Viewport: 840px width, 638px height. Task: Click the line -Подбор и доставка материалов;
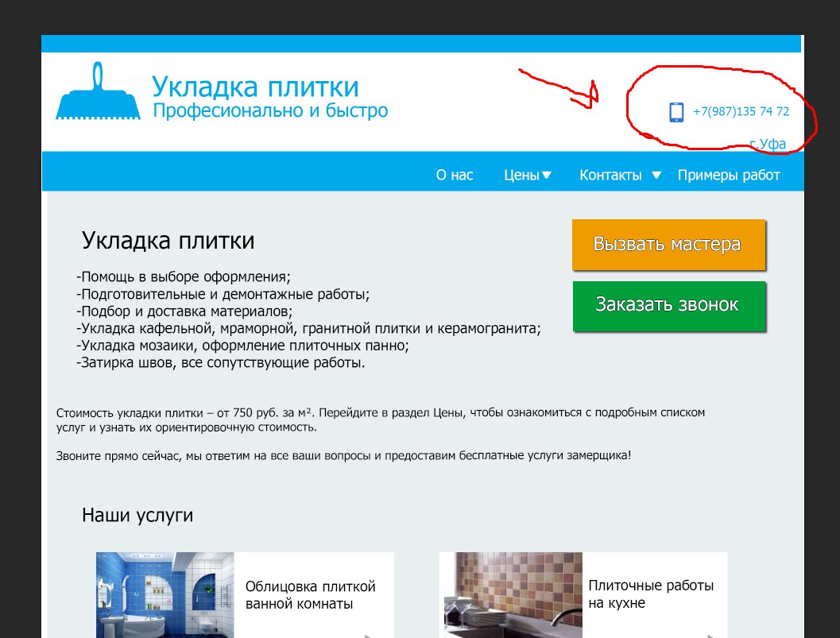(184, 311)
